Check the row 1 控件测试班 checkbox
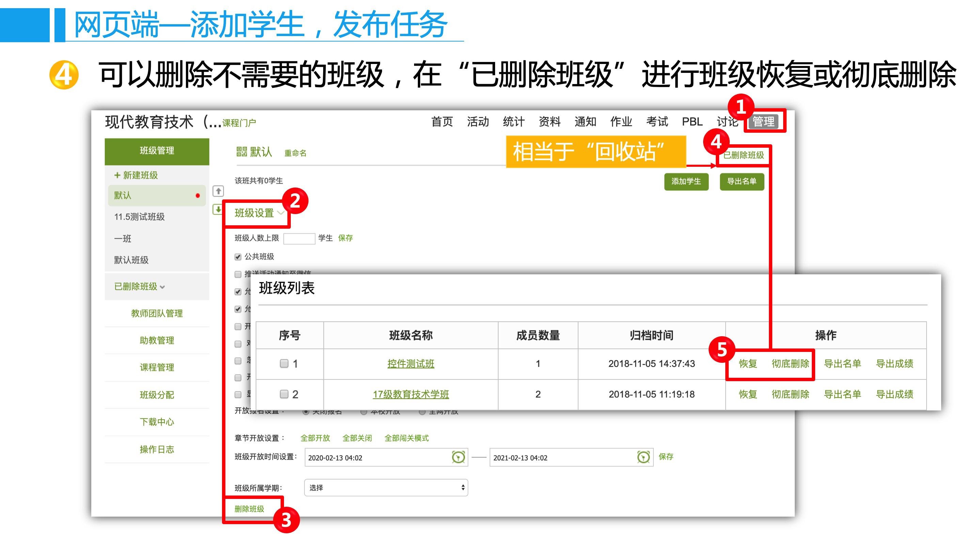Viewport: 980px width, 535px height. (284, 363)
